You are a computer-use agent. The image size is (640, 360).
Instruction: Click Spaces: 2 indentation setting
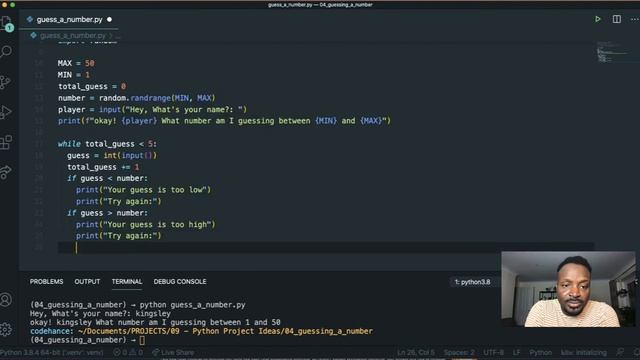pos(459,352)
